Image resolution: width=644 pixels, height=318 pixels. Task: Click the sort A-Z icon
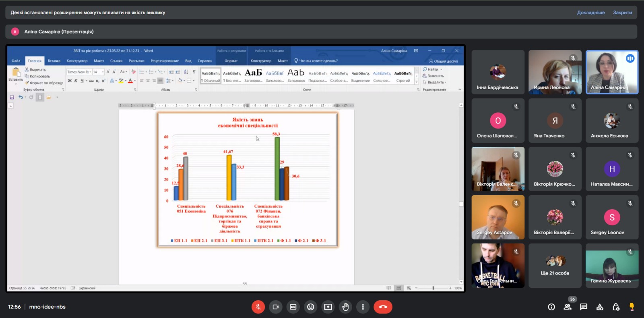pos(186,72)
